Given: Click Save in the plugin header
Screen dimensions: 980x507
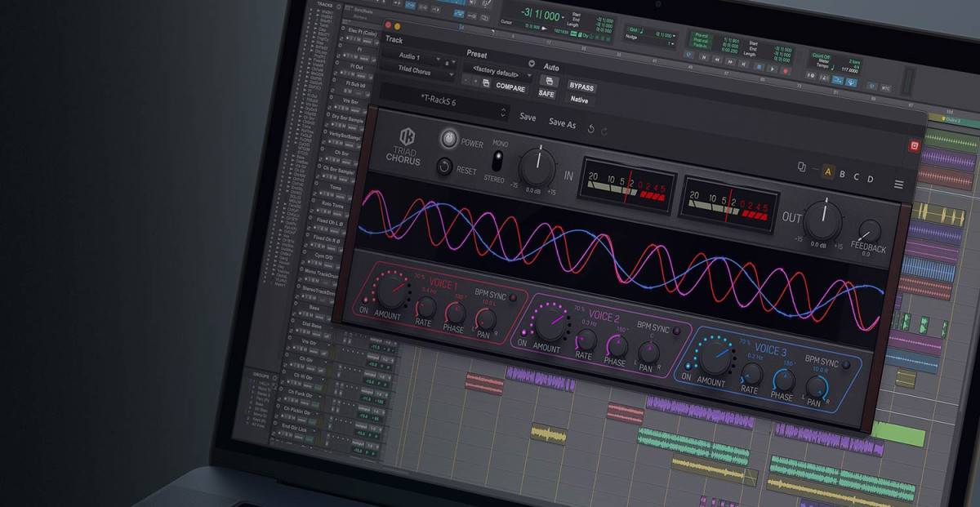Looking at the screenshot, I should point(528,118).
